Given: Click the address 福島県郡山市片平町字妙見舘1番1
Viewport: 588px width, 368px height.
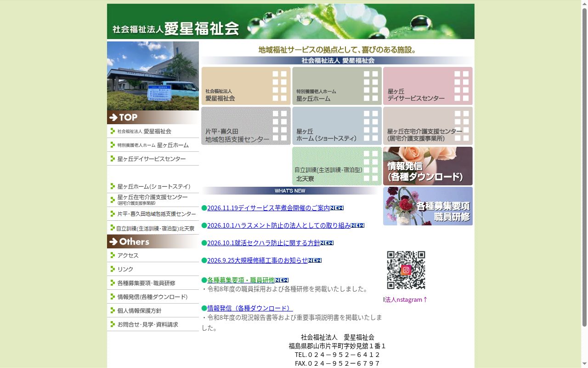Looking at the screenshot, I should pyautogui.click(x=338, y=346).
